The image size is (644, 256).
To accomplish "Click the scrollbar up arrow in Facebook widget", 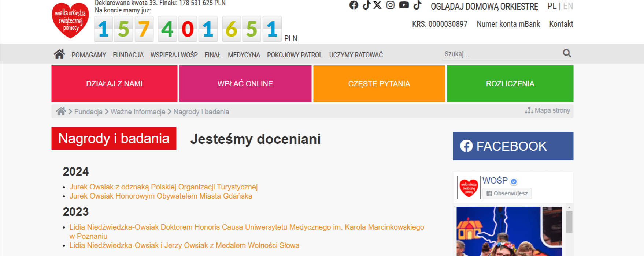I will tap(569, 208).
